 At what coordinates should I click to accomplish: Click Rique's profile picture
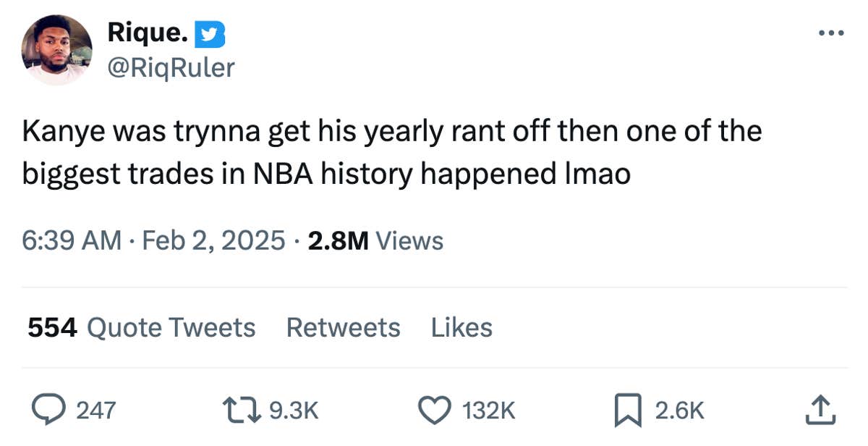[x=56, y=49]
